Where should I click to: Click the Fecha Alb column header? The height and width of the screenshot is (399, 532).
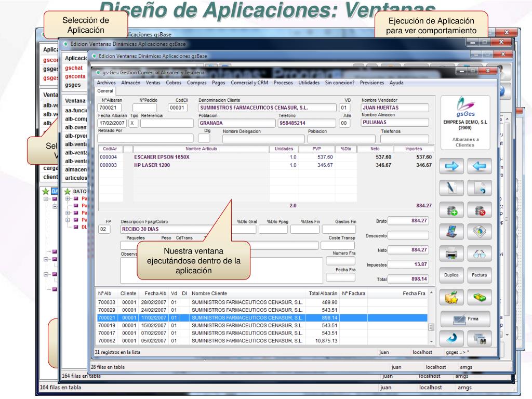[155, 294]
